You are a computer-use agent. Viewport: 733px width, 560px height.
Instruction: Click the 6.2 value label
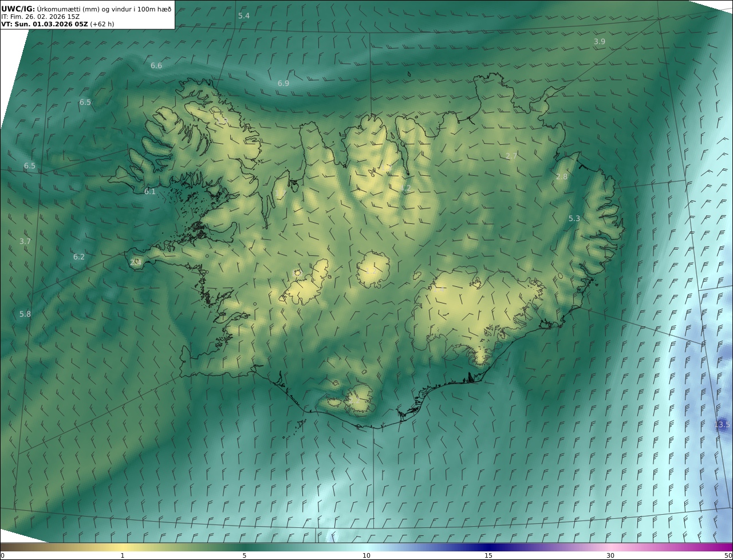(79, 257)
